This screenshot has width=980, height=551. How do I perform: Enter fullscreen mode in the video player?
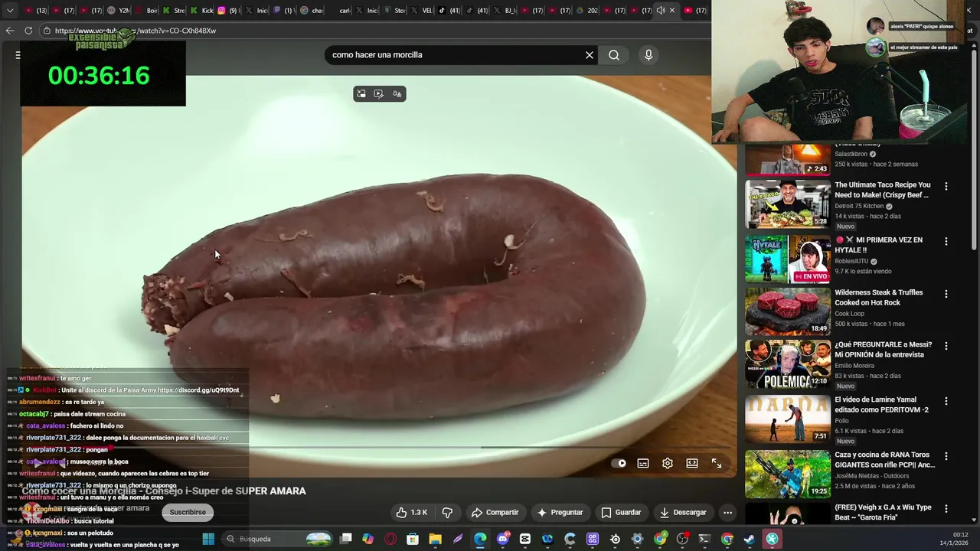[x=717, y=464]
